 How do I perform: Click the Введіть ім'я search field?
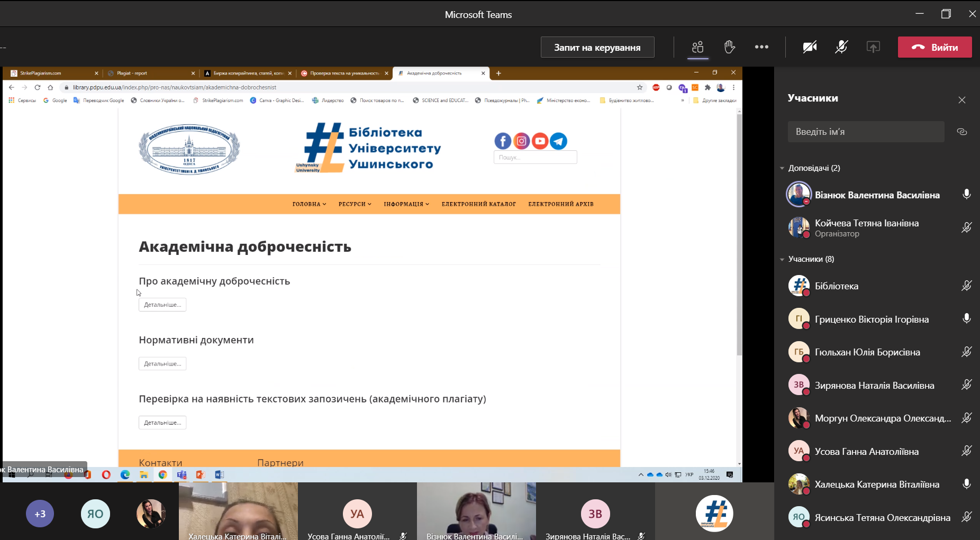866,132
